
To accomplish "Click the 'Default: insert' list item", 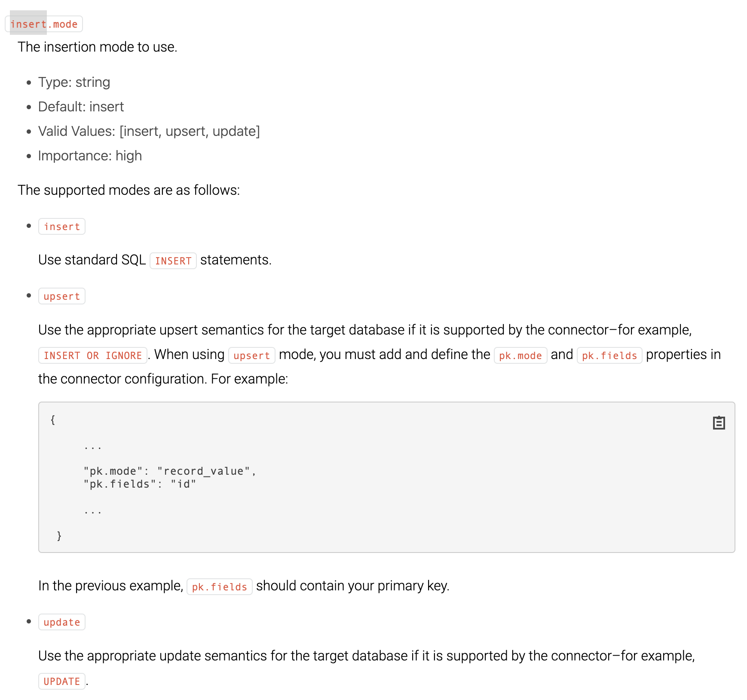I will [x=81, y=107].
